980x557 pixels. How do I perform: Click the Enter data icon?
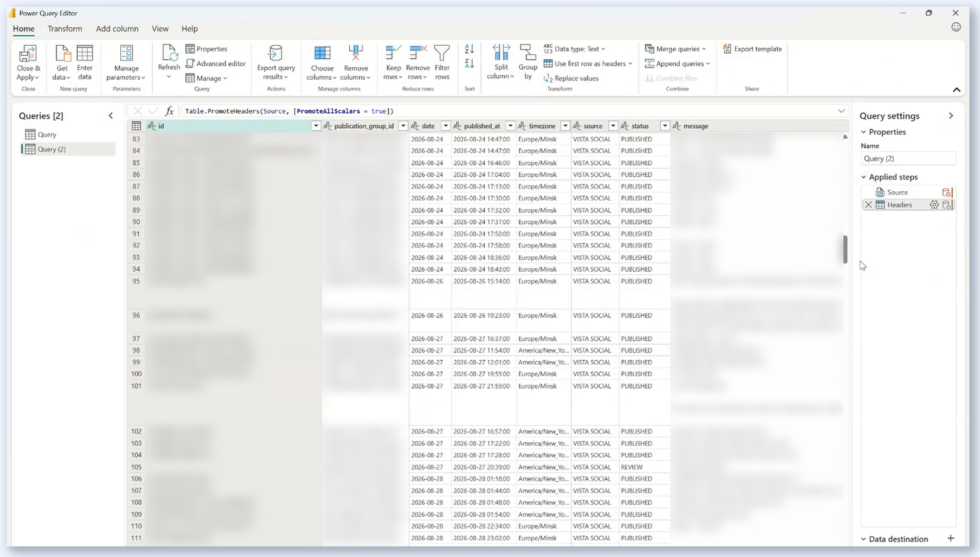pos(85,54)
